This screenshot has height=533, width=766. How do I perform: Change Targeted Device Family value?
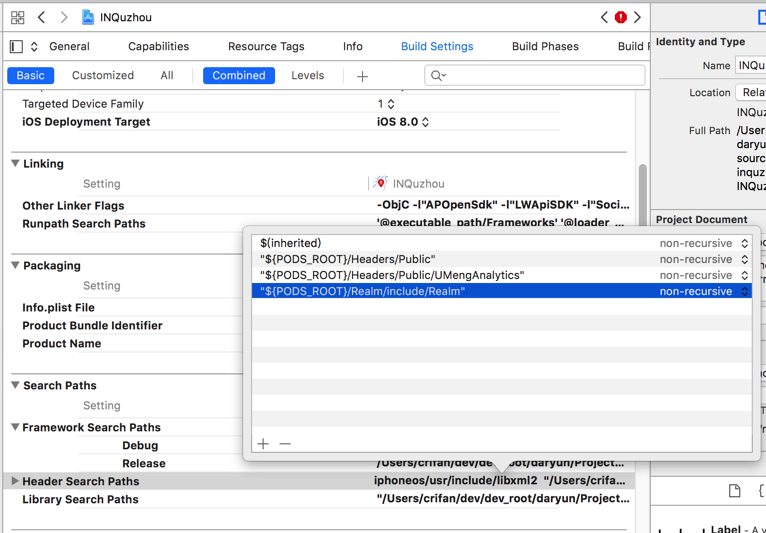pyautogui.click(x=385, y=104)
